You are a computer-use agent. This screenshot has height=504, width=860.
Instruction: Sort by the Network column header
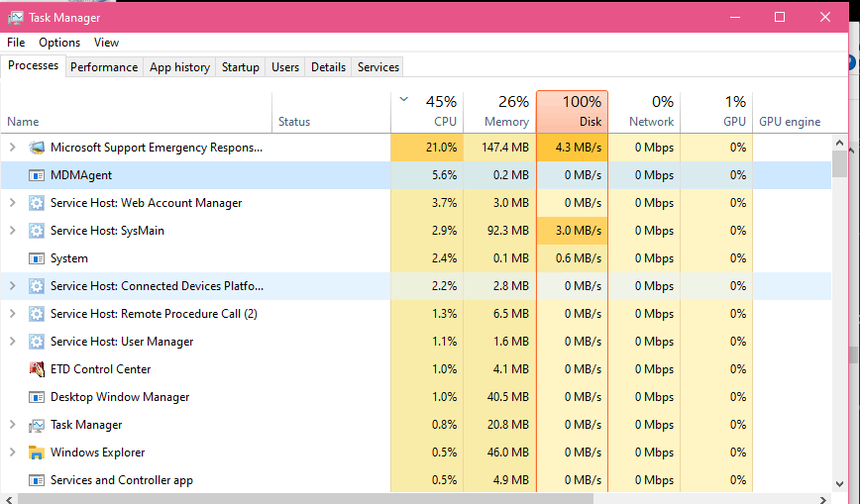pyautogui.click(x=644, y=113)
